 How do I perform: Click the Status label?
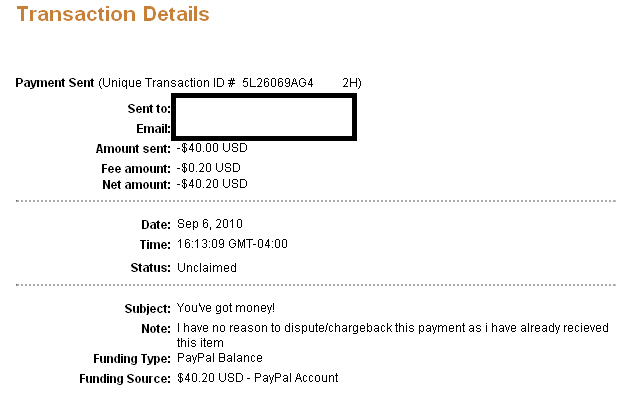click(151, 268)
